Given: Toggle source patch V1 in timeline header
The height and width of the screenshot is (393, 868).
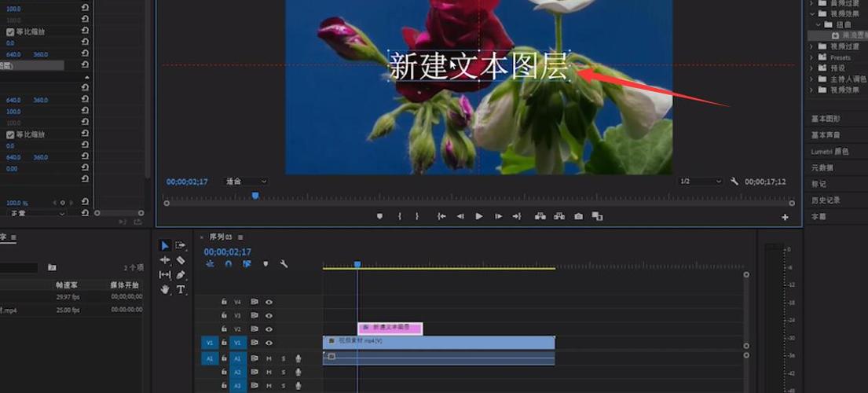Looking at the screenshot, I should coord(209,343).
